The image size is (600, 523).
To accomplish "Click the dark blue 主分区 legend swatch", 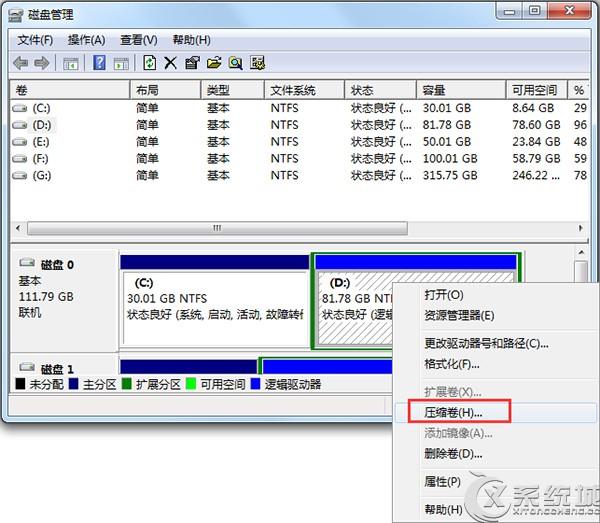I will pos(74,384).
